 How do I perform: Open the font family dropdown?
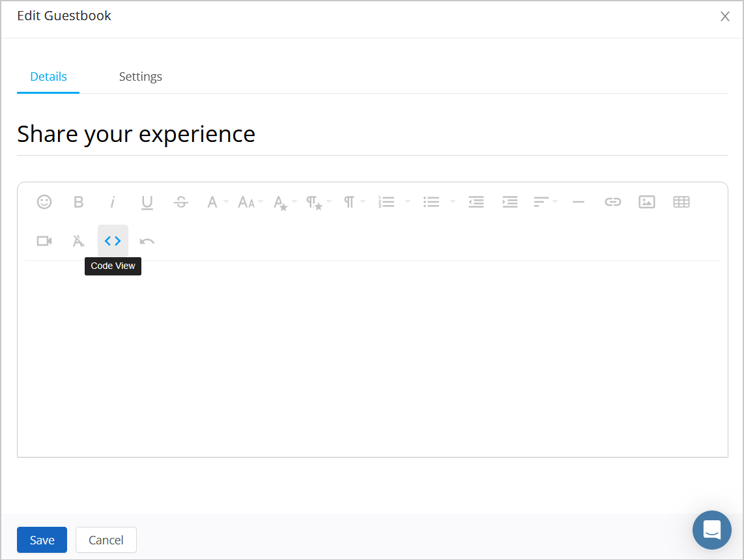(x=218, y=202)
